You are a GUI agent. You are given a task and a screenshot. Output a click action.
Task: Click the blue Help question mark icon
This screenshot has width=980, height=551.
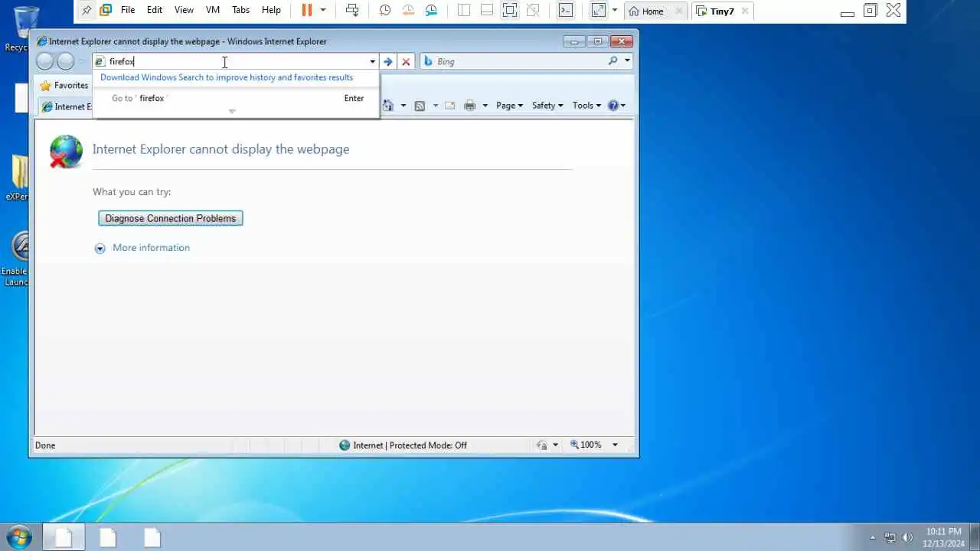(613, 106)
